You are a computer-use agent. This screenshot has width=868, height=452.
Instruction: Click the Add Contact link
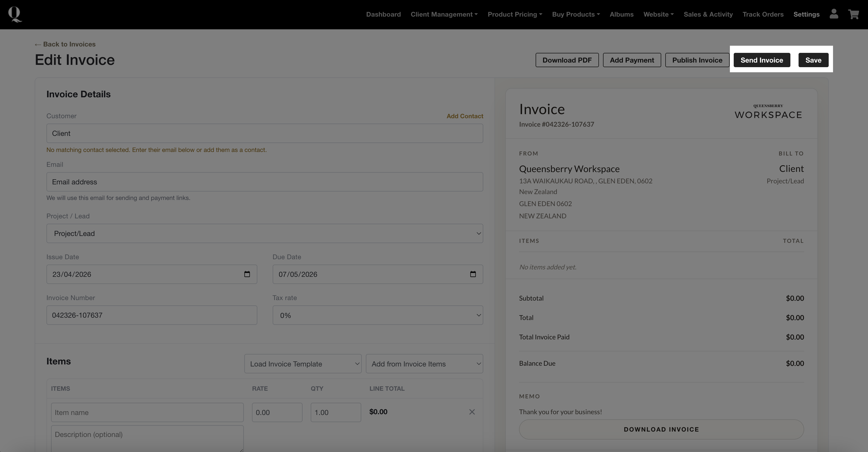coord(465,116)
